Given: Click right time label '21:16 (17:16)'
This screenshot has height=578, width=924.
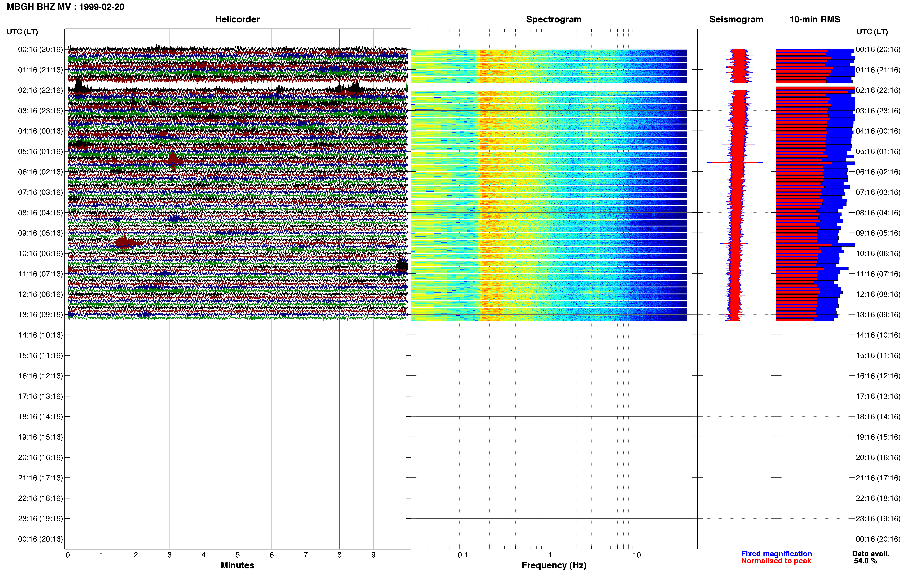Looking at the screenshot, I should pyautogui.click(x=878, y=478).
